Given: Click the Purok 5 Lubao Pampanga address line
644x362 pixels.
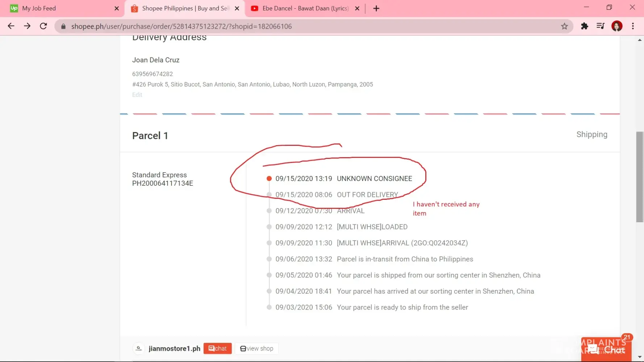Looking at the screenshot, I should point(252,84).
